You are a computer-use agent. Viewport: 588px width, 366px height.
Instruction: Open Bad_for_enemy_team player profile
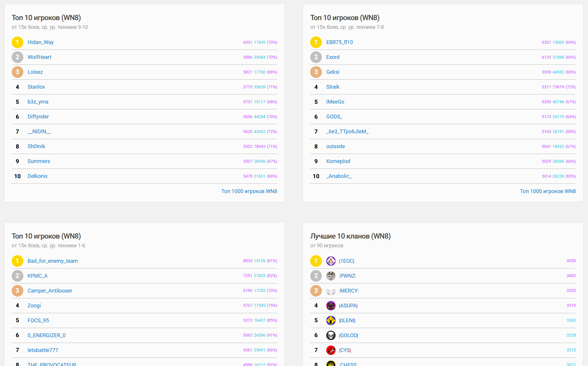53,261
